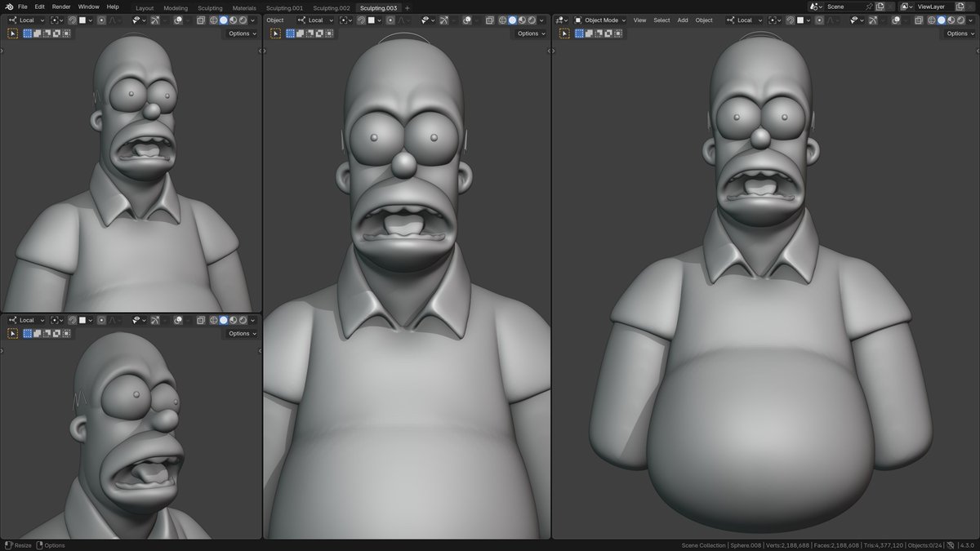This screenshot has height=551, width=980.
Task: Pin the scene to the workspace
Action: click(x=868, y=7)
